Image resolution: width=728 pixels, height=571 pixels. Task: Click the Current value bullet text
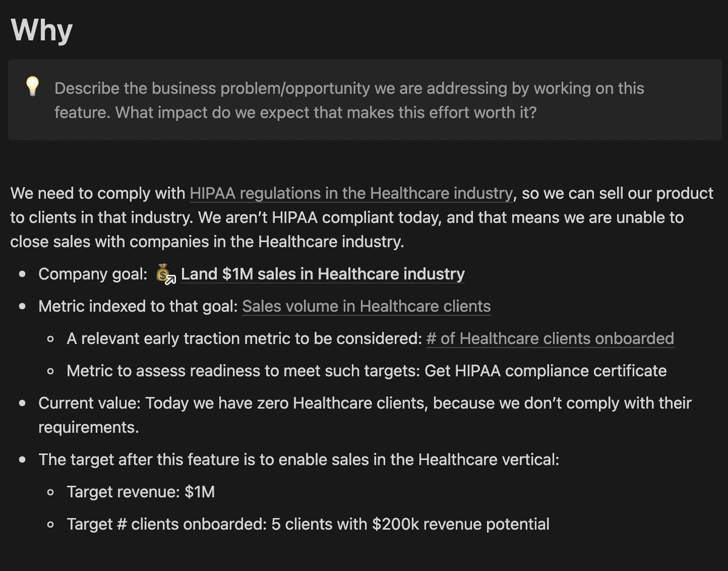[x=365, y=415]
